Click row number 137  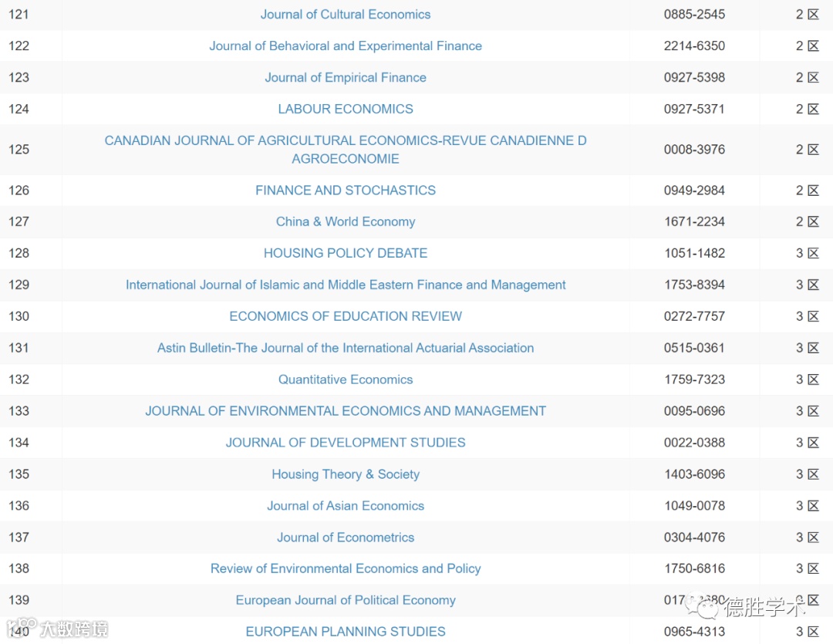tap(19, 538)
